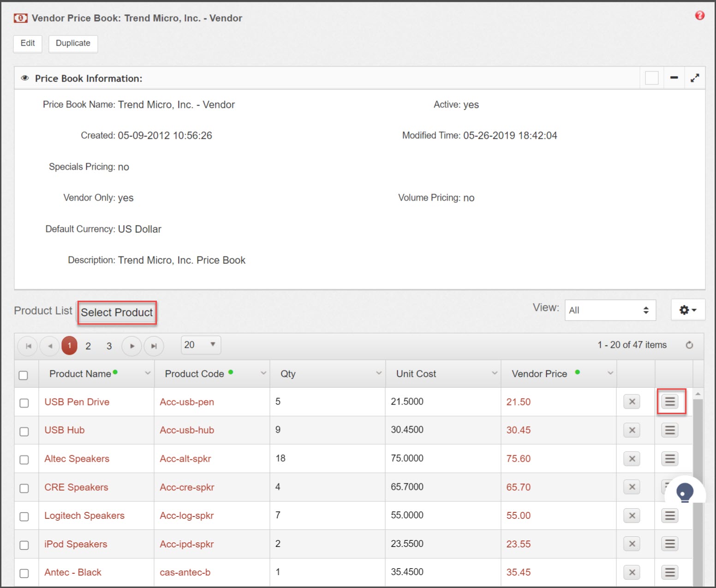Open the USB Pen Drive product link

[77, 402]
